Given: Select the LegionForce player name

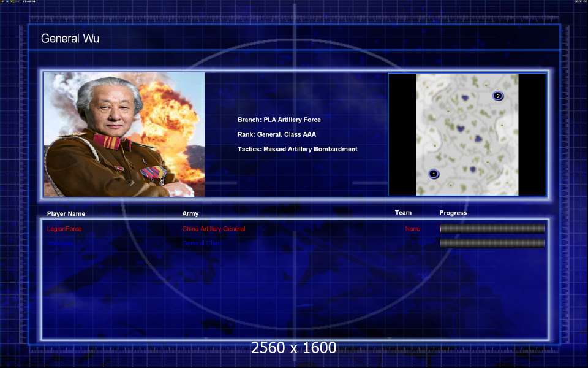Looking at the screenshot, I should 64,229.
